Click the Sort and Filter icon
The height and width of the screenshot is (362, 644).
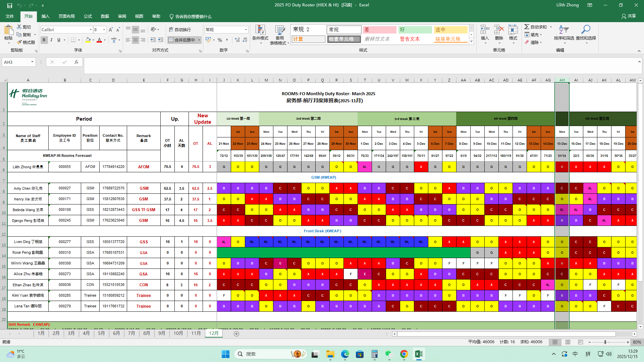(x=564, y=30)
